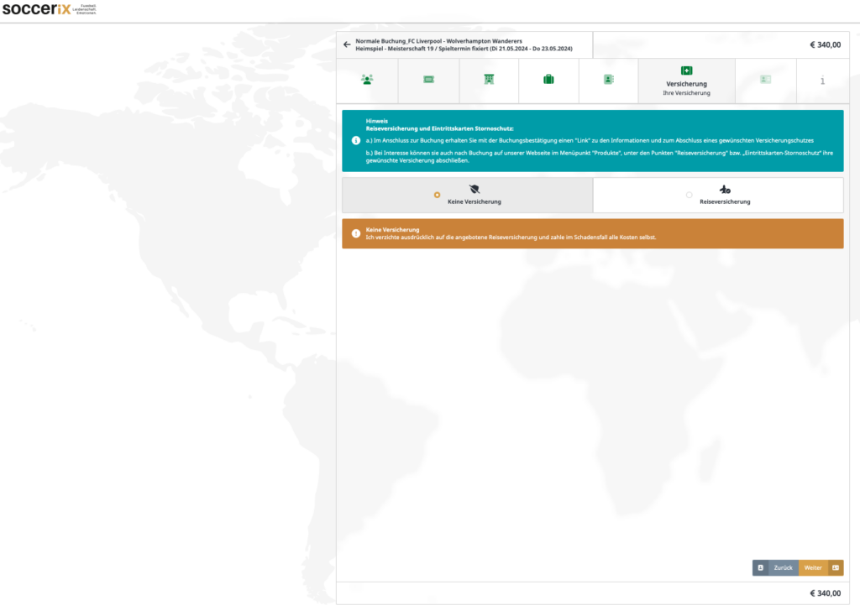The height and width of the screenshot is (616, 860).
Task: Click 'Reiseversicherung und Eintrittskarten Stornoschutz' heading
Action: pos(440,128)
